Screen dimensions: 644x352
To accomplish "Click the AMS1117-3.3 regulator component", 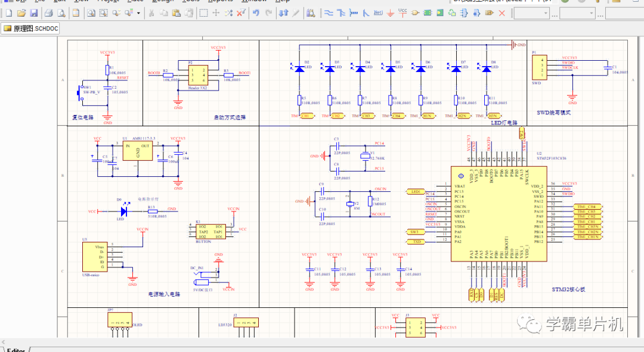I will pos(138,151).
